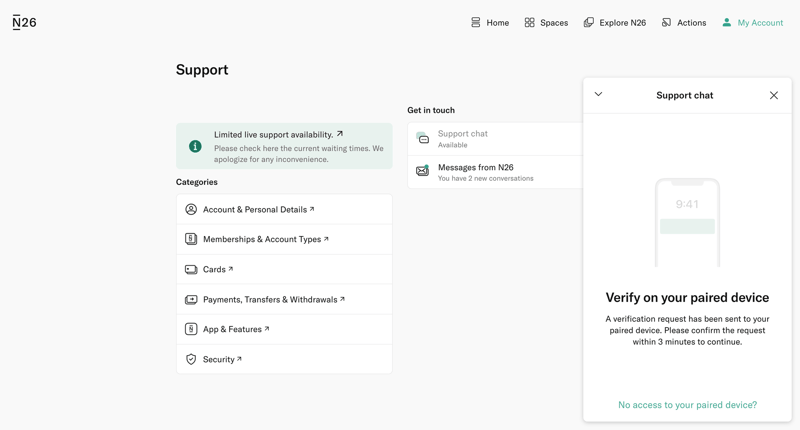Click the App & Features phone icon
The height and width of the screenshot is (430, 800).
coord(191,329)
